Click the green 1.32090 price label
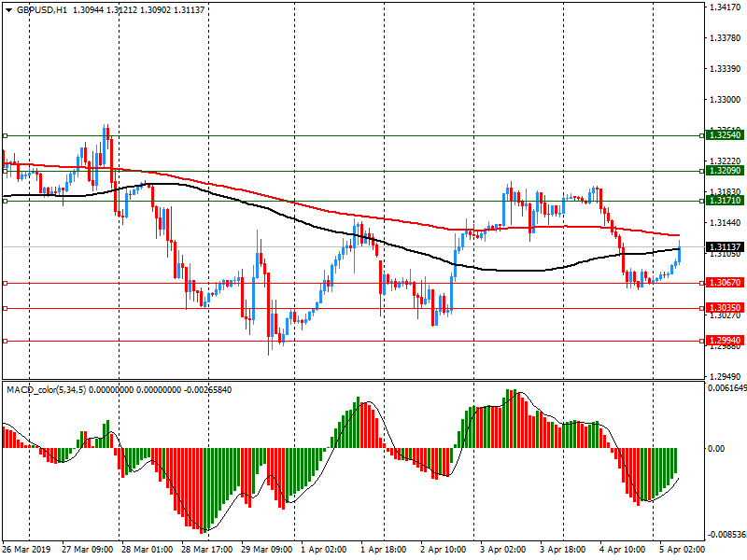The height and width of the screenshot is (560, 747). pyautogui.click(x=724, y=171)
